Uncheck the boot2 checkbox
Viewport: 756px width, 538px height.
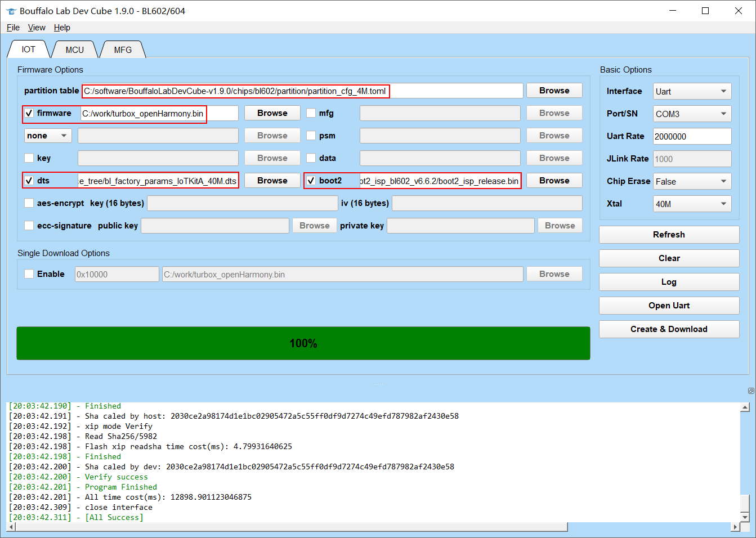tap(311, 181)
